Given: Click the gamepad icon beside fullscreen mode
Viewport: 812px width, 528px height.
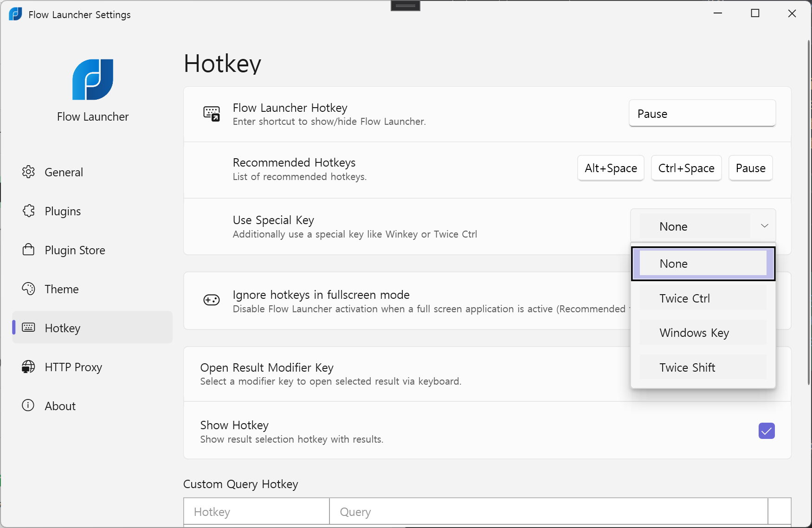Looking at the screenshot, I should tap(212, 300).
